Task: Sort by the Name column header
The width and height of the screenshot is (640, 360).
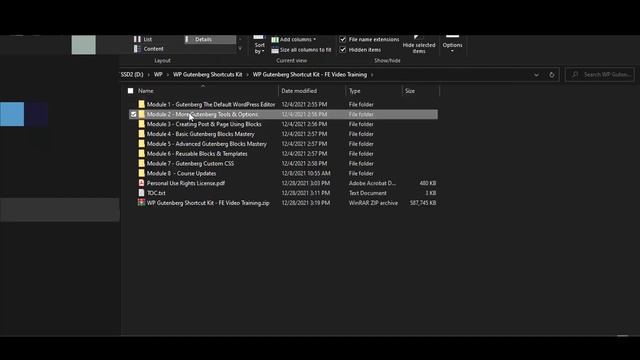Action: click(x=146, y=91)
